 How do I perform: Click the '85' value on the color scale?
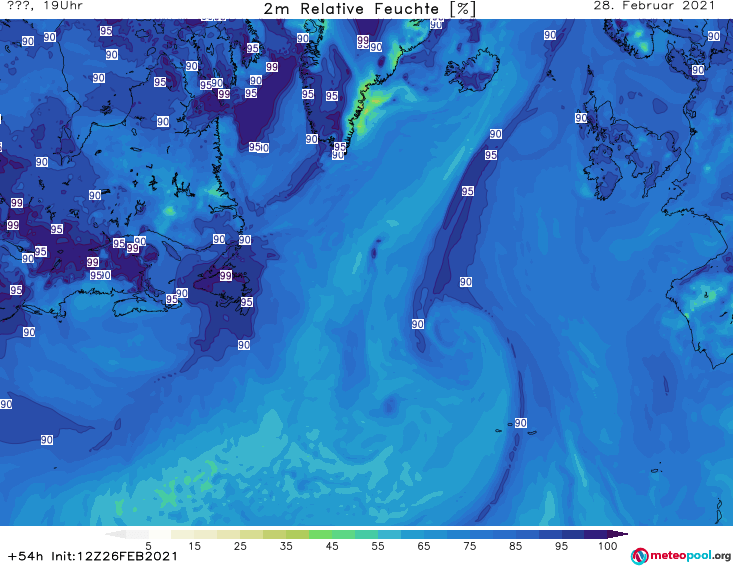coord(515,546)
